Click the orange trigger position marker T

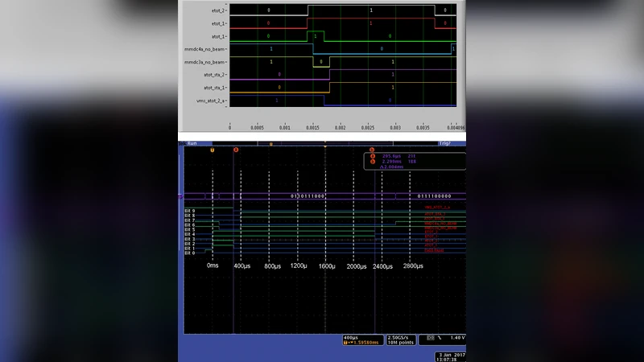point(213,150)
